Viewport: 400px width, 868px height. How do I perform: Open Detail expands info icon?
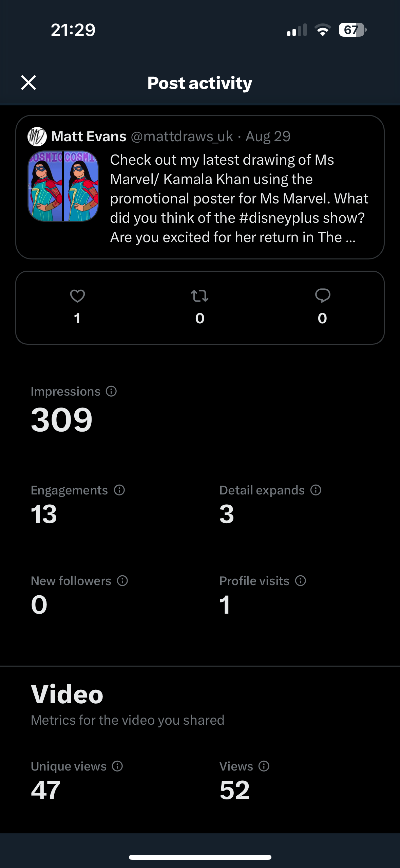tap(316, 490)
